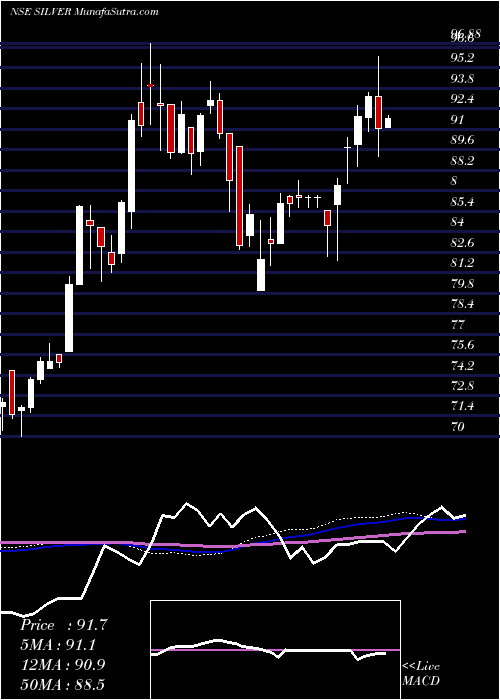Select the 92.4 price axis label
Viewport: 500px width, 700px height.
pyautogui.click(x=462, y=99)
